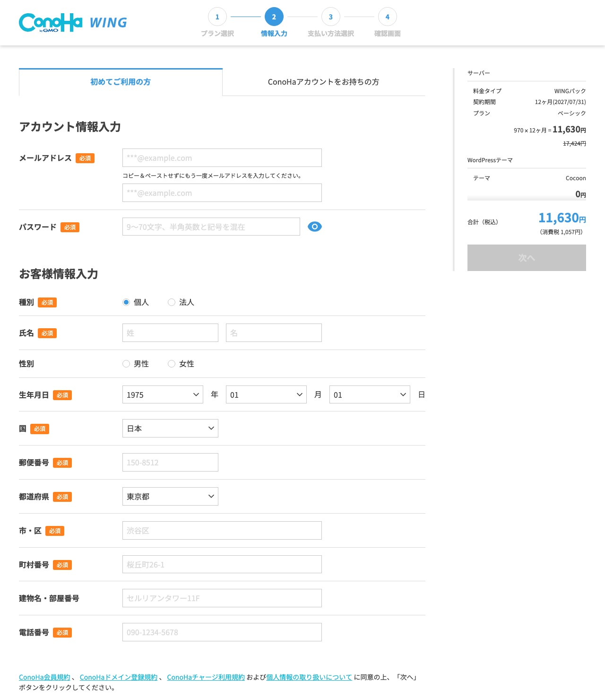Screen dimensions: 605x700
Task: Select the 個人 radio button
Action: click(x=126, y=302)
